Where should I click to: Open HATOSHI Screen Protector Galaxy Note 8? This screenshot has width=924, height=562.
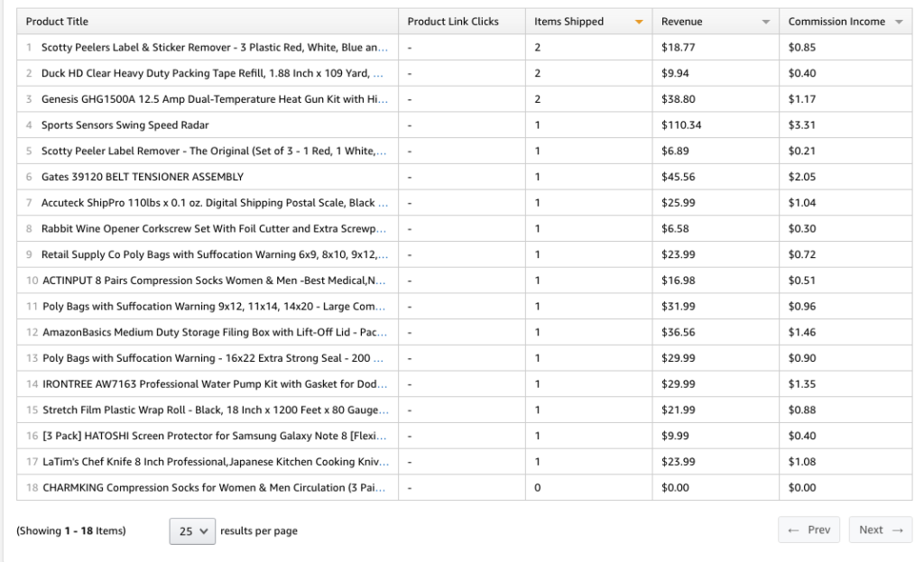215,436
